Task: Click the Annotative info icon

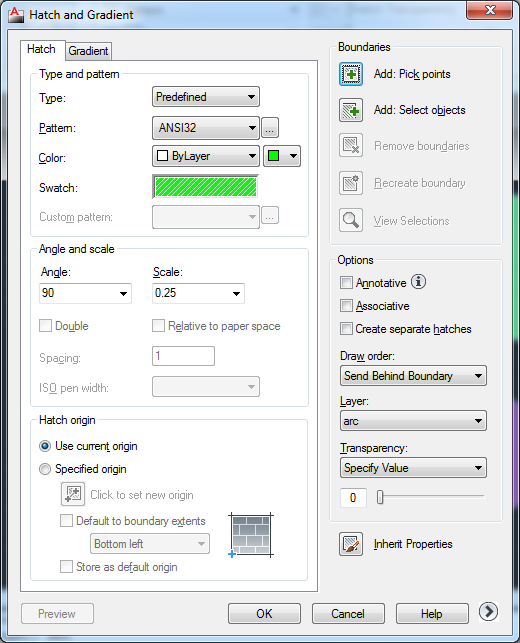Action: 418,282
